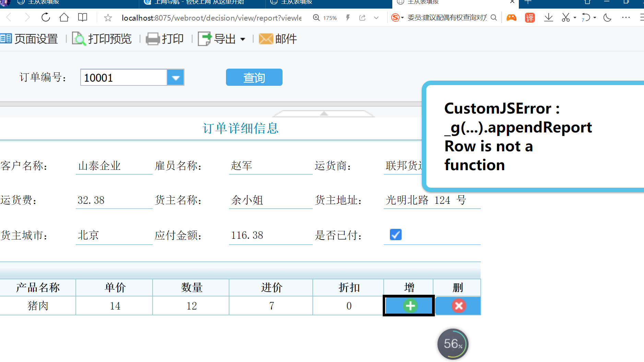Click the Mail (邮件) toolbar icon
Screen dimensions: 644x362
(x=278, y=39)
